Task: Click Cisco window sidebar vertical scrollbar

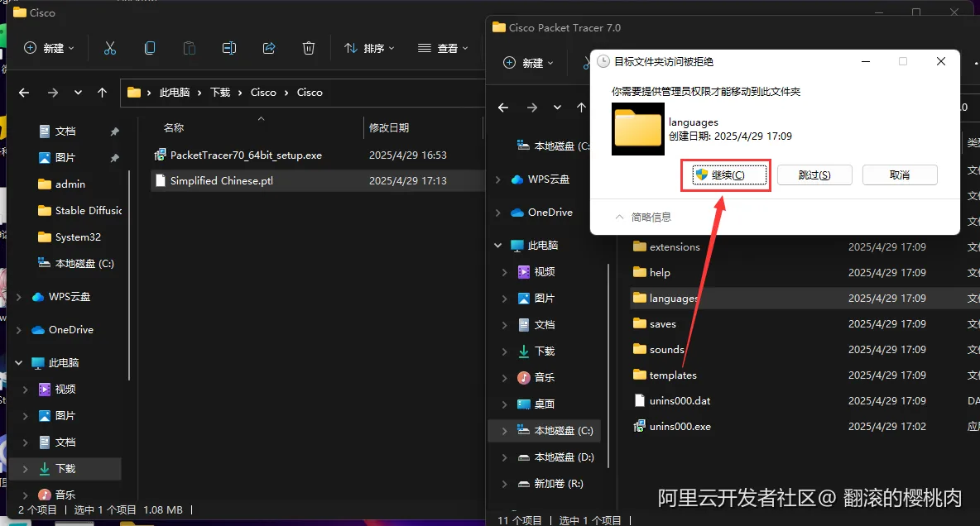Action: pos(129,275)
